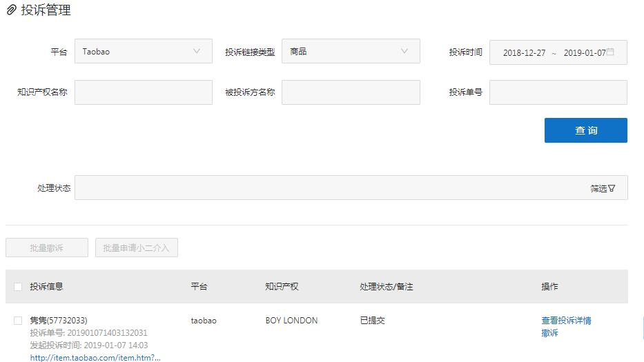Check the row checkbox for 隽隽(57732033)

18,321
